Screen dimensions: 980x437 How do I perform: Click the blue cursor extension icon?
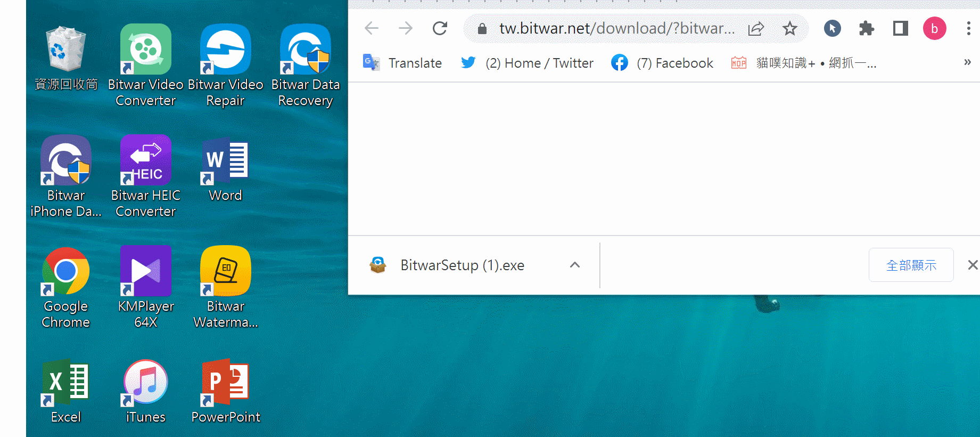click(x=833, y=28)
